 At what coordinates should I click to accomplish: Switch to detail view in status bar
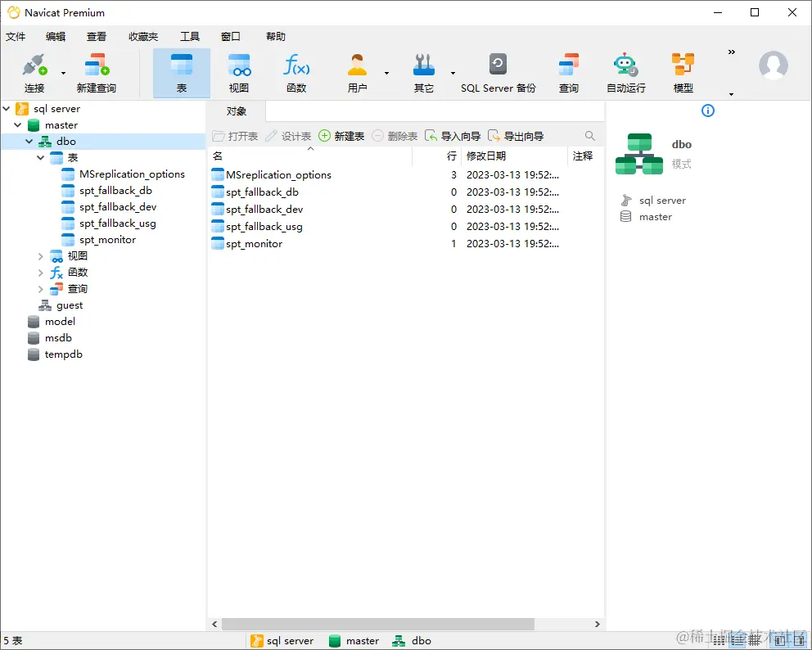738,641
